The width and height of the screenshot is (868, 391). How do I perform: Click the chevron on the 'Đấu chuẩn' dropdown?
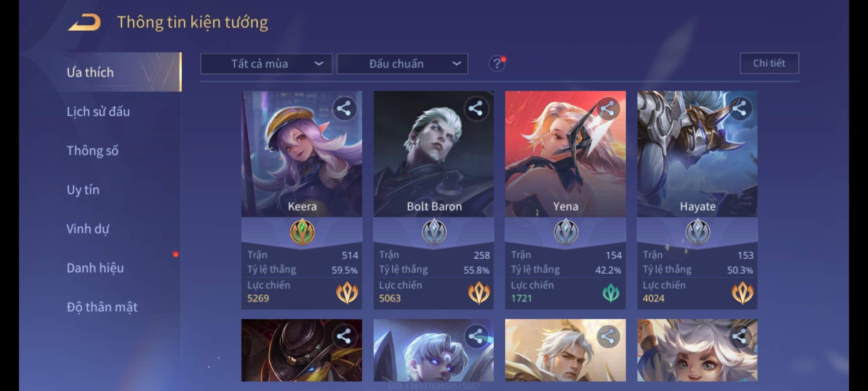457,64
